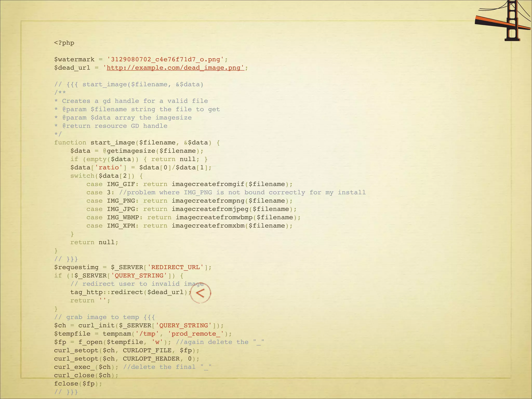Viewport: 532px width, 399px height.
Task: Select the 'REDIRECT_URL' string
Action: (176, 267)
